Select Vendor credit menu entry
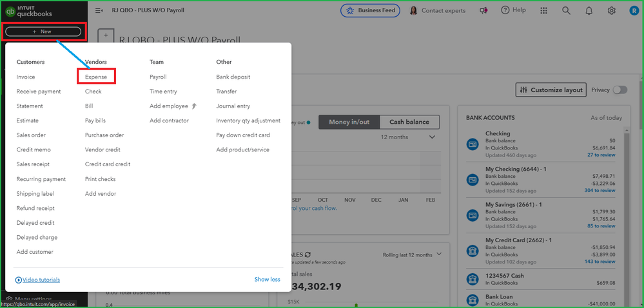The height and width of the screenshot is (308, 644). [x=102, y=149]
